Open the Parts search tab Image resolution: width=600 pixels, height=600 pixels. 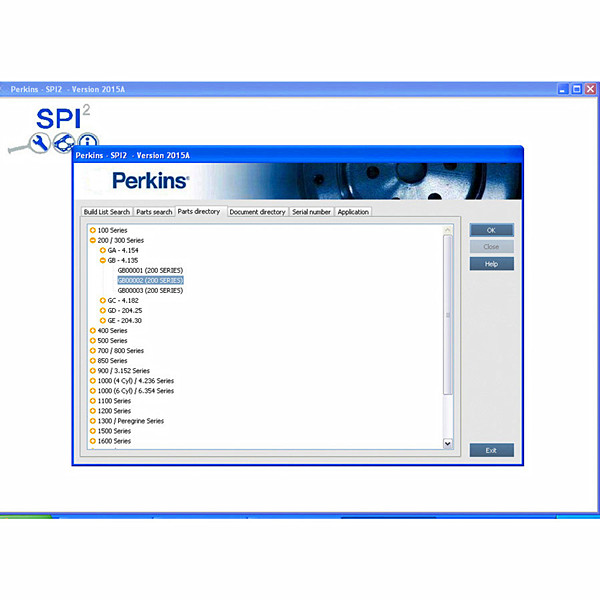[154, 212]
